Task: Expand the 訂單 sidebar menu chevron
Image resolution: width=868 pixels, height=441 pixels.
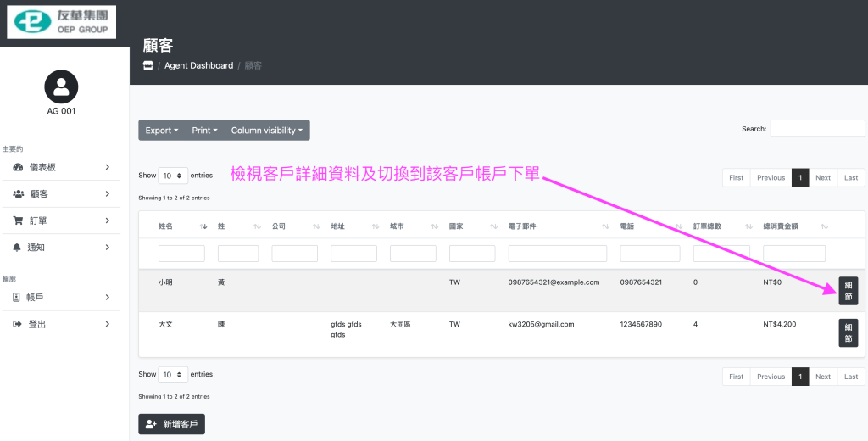Action: click(108, 220)
